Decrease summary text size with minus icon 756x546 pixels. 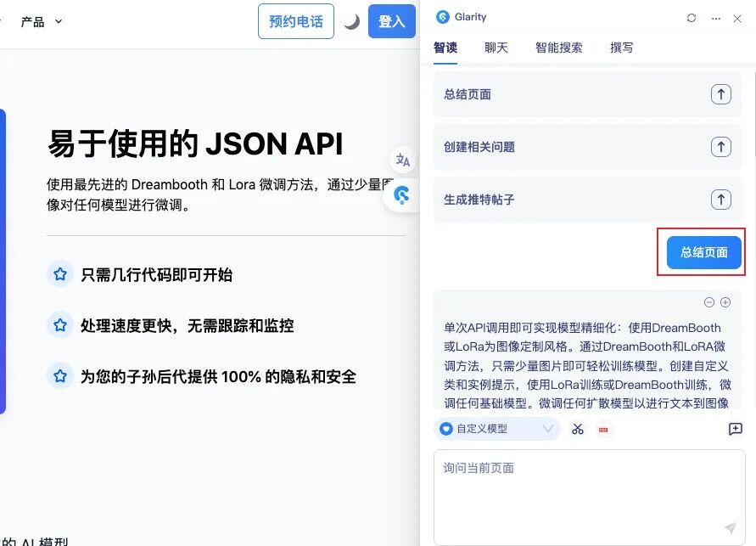[709, 302]
